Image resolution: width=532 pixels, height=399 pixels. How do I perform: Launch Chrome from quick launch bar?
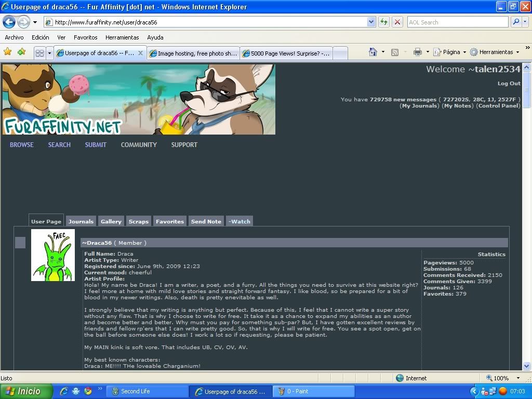tap(88, 391)
